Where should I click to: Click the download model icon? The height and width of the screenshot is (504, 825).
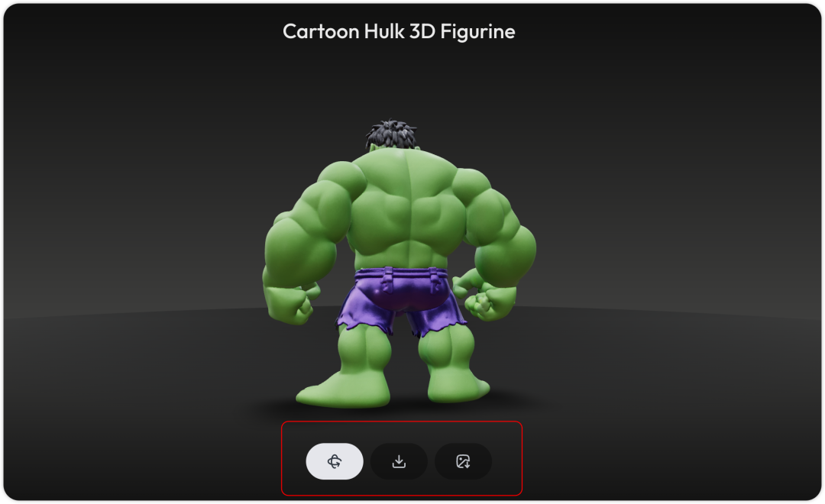tap(399, 461)
